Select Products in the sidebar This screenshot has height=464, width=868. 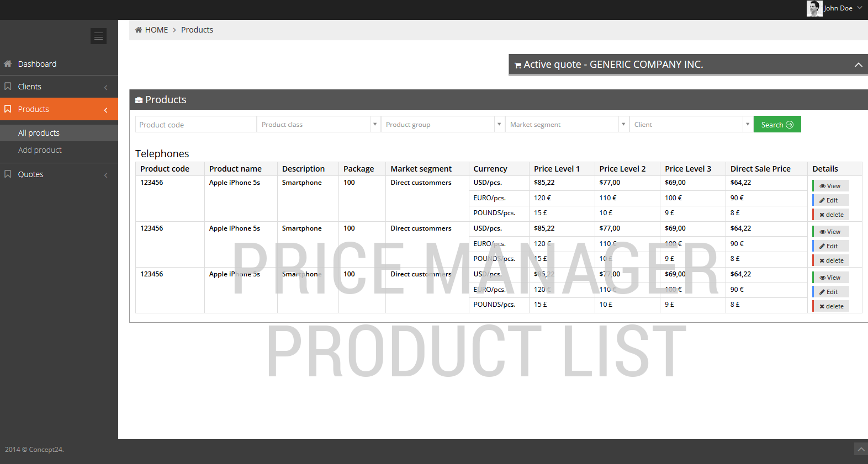pos(59,109)
